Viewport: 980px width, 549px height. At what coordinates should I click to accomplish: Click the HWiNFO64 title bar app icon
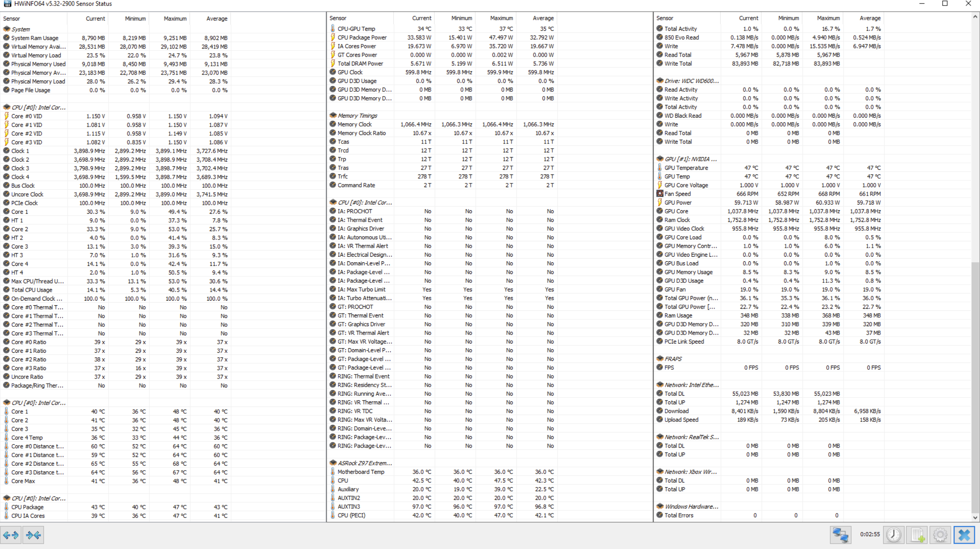7,4
